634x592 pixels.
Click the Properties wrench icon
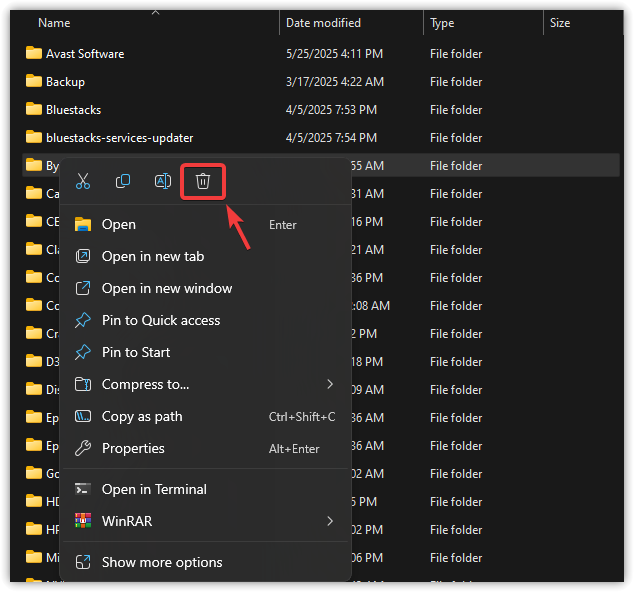pyautogui.click(x=83, y=448)
